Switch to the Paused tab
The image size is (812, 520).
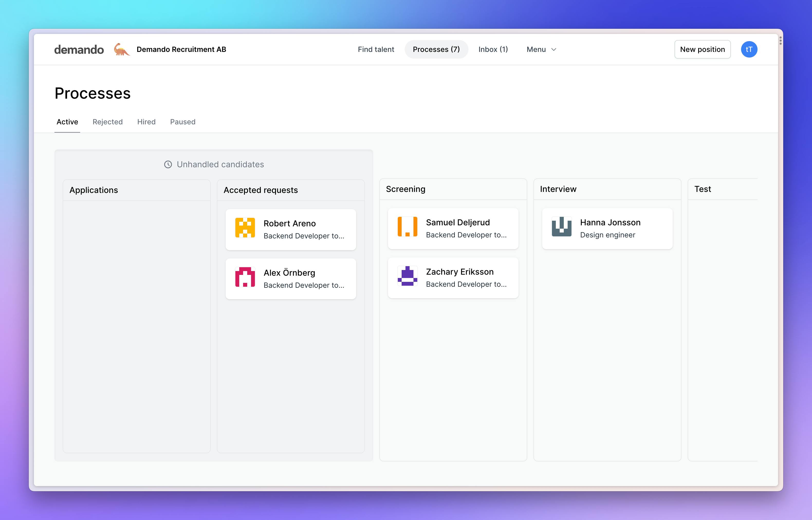(x=183, y=122)
